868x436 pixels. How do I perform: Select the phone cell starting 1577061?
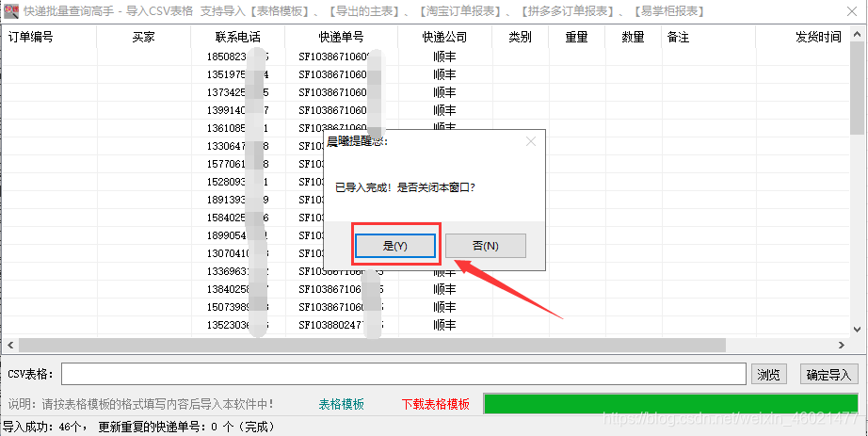pos(238,164)
